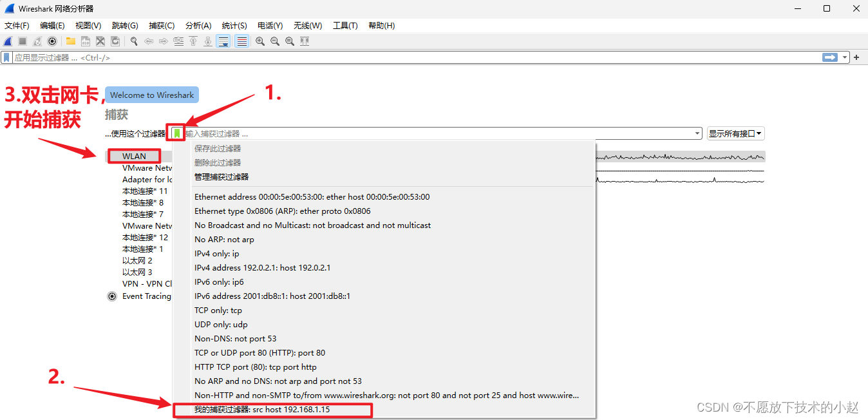Open a capture file with the folder icon

pos(71,41)
